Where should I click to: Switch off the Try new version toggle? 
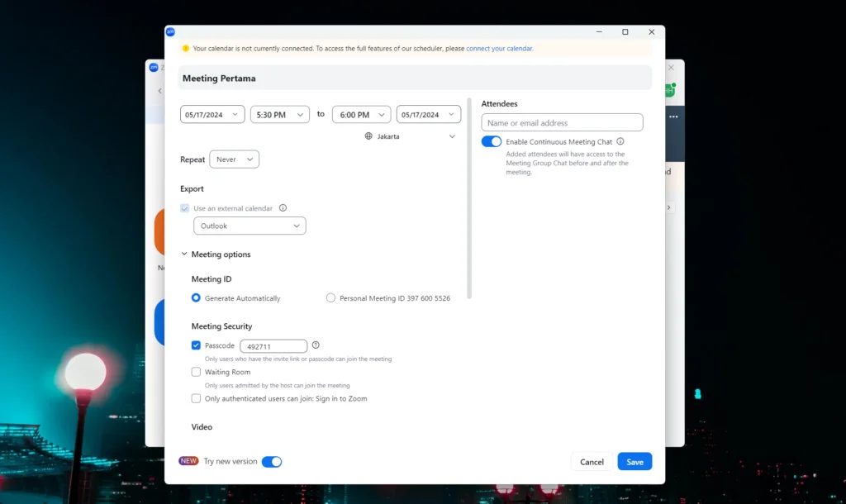tap(272, 462)
